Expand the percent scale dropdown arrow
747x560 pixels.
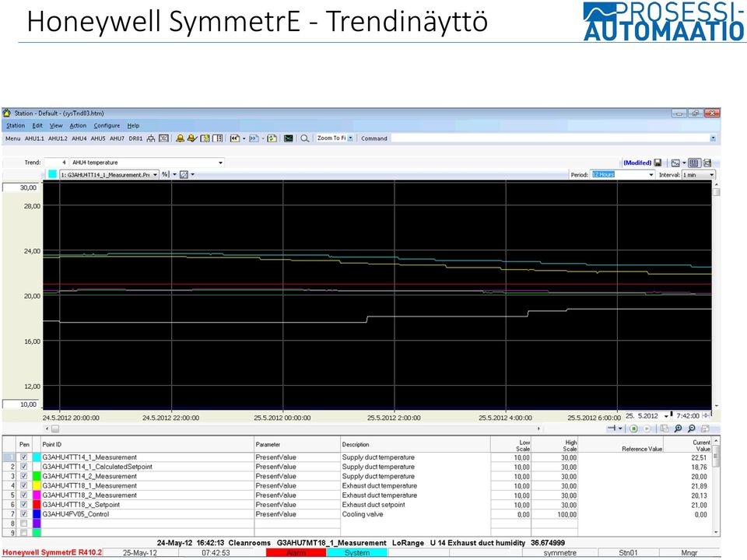[x=174, y=175]
